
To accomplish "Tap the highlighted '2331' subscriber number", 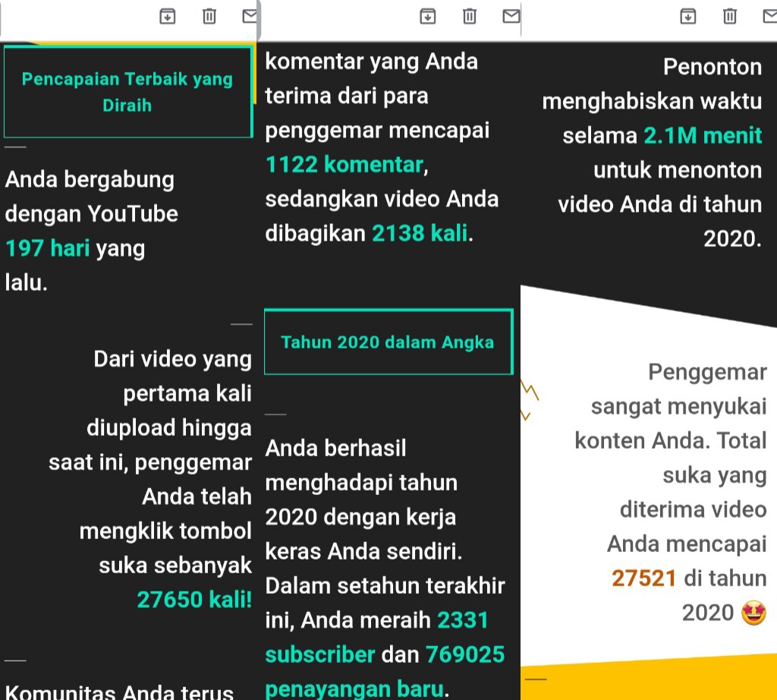I will coord(463,620).
